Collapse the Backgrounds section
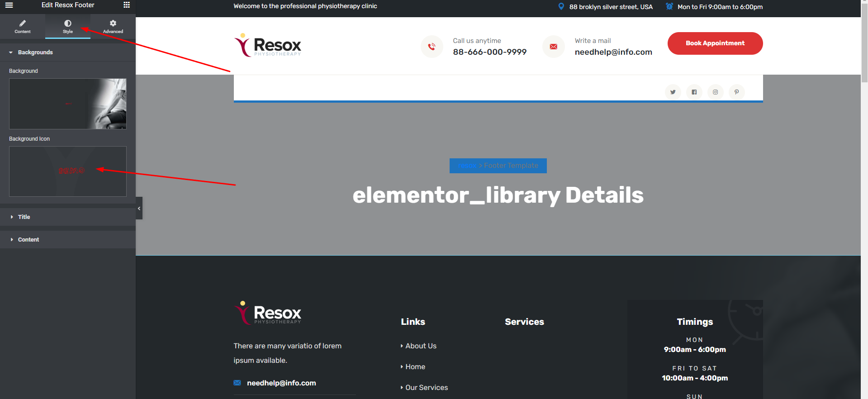The image size is (868, 399). coord(68,52)
